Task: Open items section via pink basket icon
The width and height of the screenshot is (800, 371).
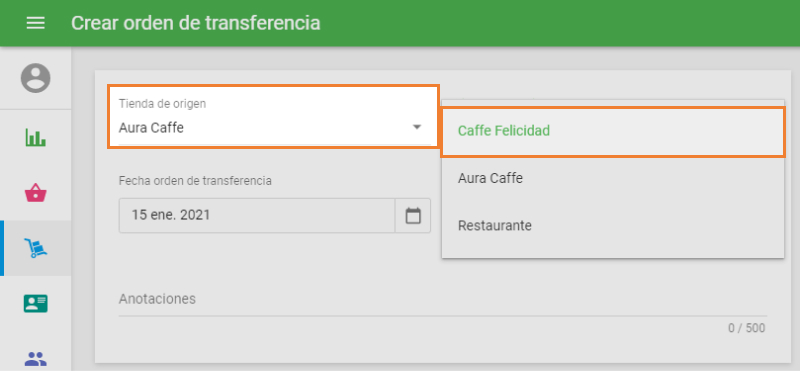Action: 35,193
